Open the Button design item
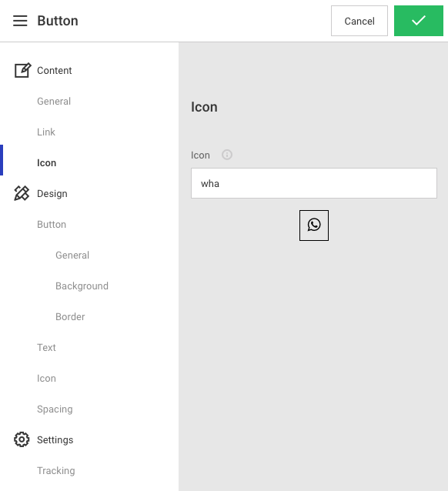Screen dimensions: 448x491 [x=52, y=224]
